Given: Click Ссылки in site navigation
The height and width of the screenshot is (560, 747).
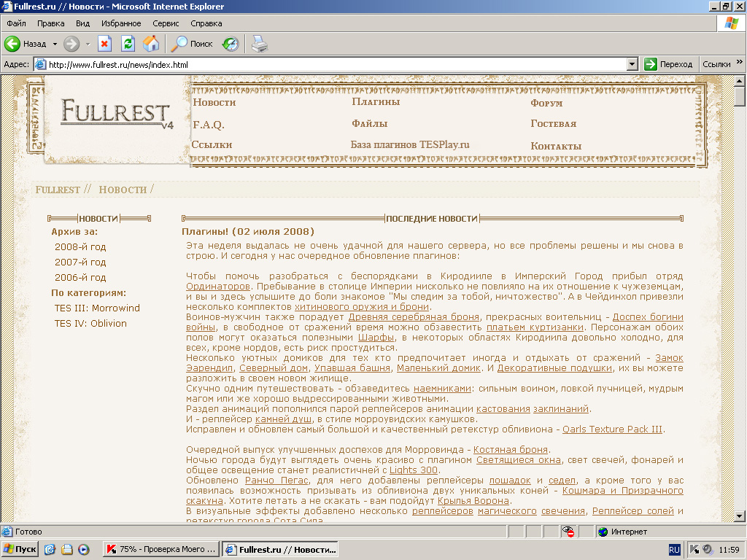Looking at the screenshot, I should click(212, 145).
